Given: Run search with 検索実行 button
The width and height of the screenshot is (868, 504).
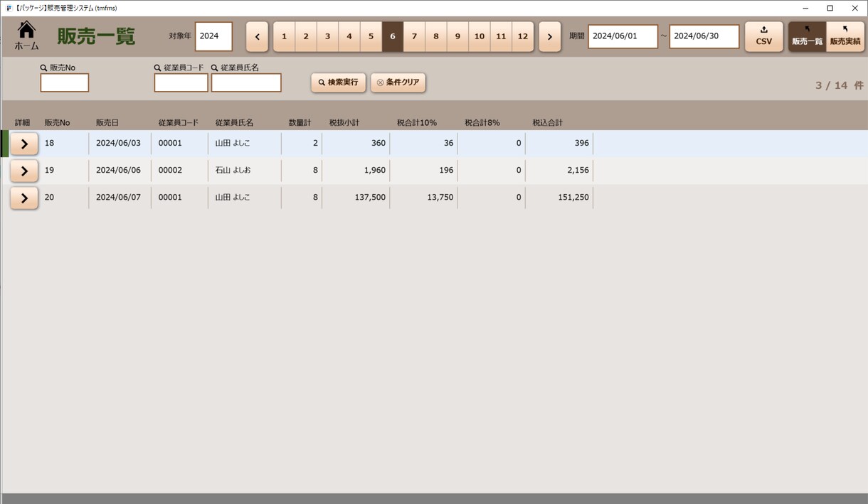Looking at the screenshot, I should pyautogui.click(x=339, y=82).
